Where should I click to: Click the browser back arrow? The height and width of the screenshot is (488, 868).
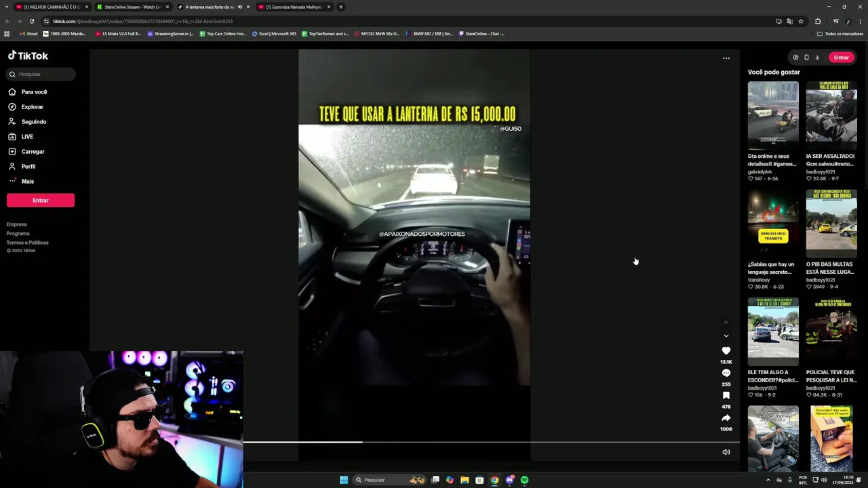point(7,21)
